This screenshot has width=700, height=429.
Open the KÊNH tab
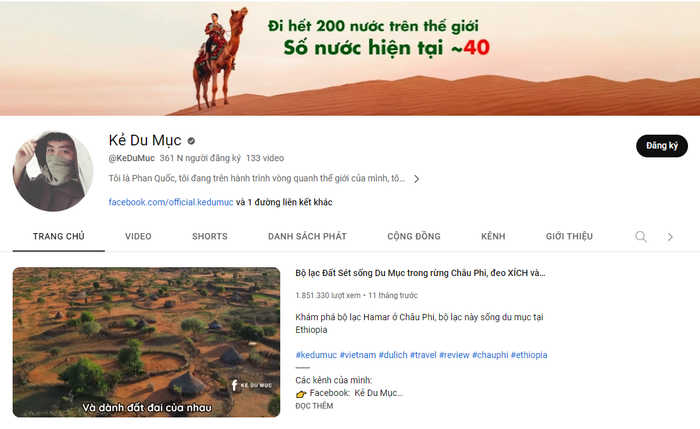point(493,236)
